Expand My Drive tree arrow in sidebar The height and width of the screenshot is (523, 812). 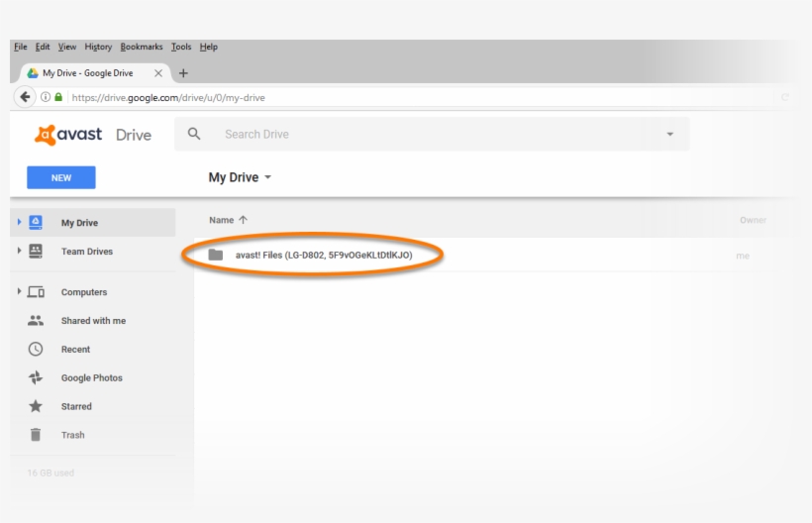[19, 222]
